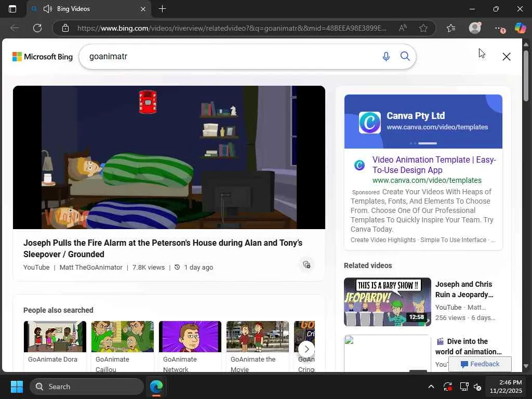Go to Microsoft Bing home logo
The image size is (532, 399).
tap(43, 57)
